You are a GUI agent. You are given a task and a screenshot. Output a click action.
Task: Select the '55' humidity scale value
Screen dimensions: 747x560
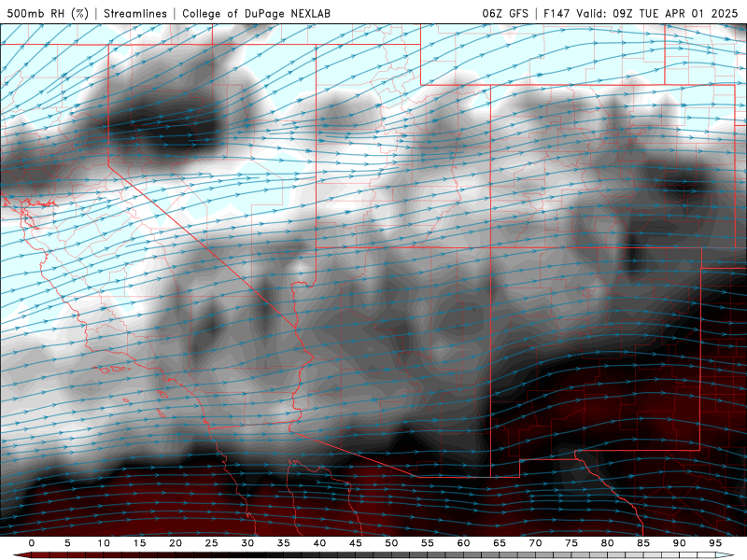click(428, 543)
